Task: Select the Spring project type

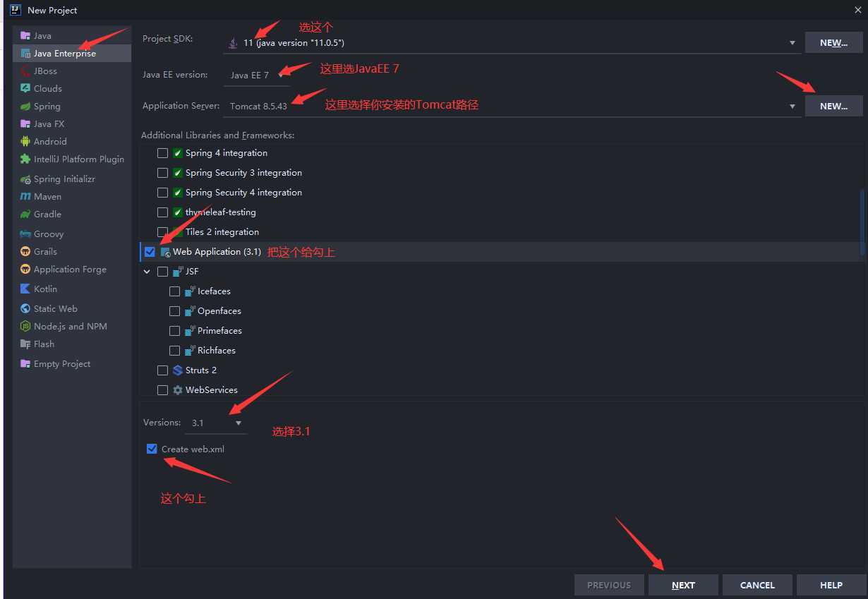Action: [x=72, y=106]
